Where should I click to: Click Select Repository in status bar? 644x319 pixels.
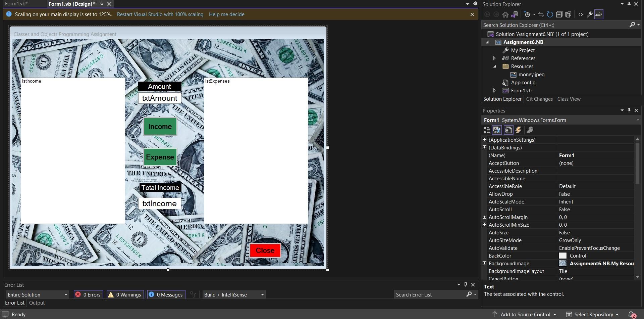coord(593,315)
